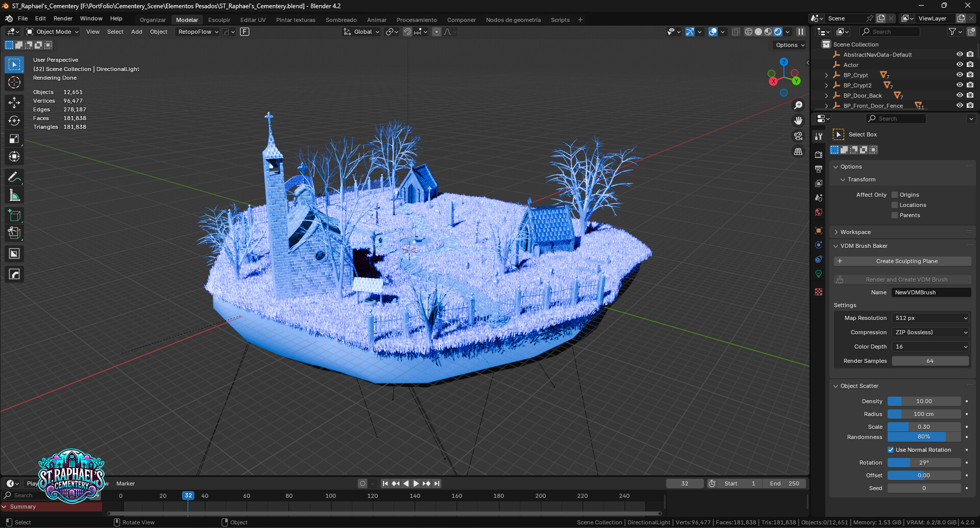Select the 3D Cursor tool
Screen dimensions: 980x528
coord(14,82)
